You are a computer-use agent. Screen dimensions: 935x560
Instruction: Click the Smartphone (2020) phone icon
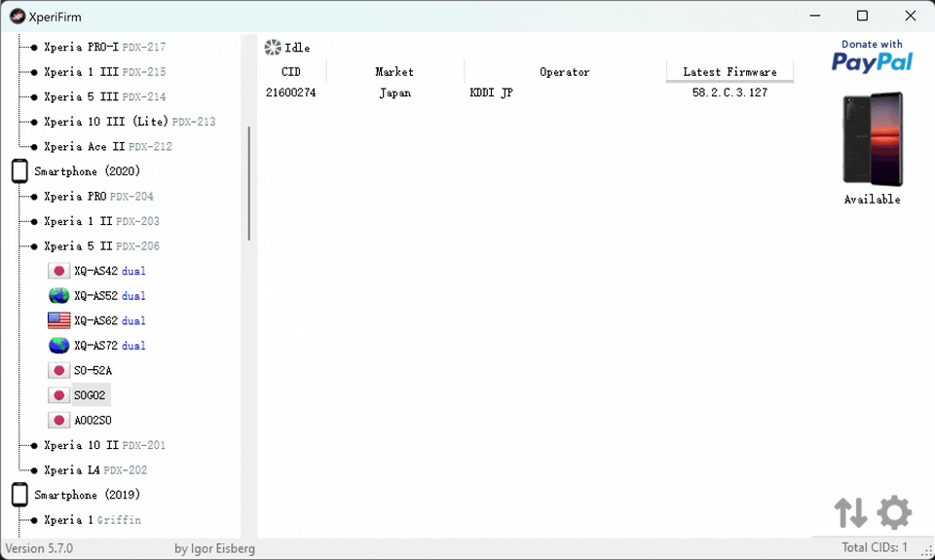click(19, 171)
